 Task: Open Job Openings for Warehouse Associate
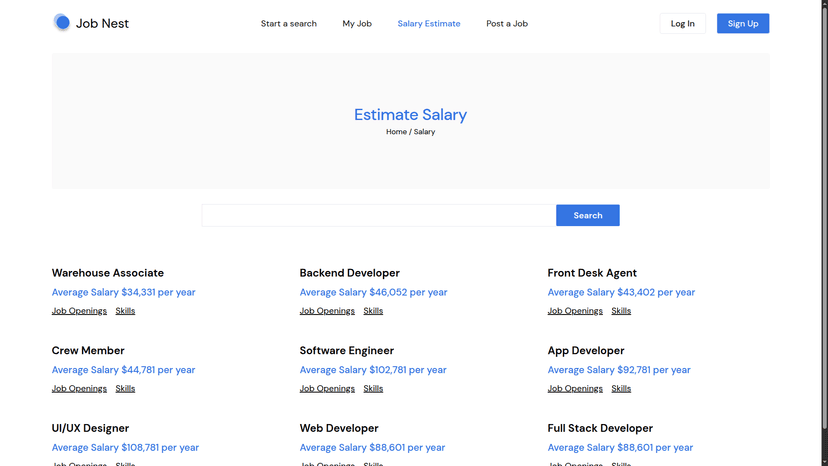pos(79,311)
